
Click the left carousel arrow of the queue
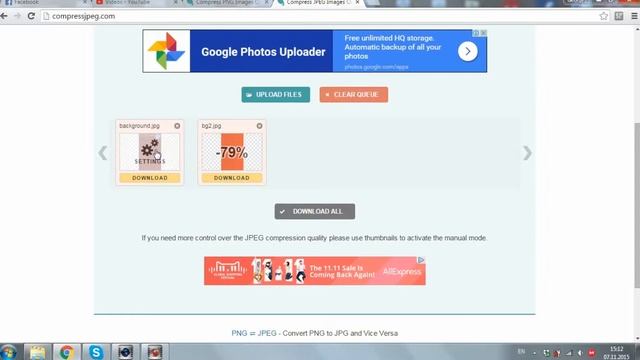(x=103, y=153)
